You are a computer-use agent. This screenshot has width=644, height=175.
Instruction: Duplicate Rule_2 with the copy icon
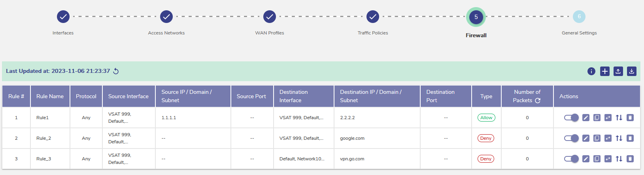597,138
